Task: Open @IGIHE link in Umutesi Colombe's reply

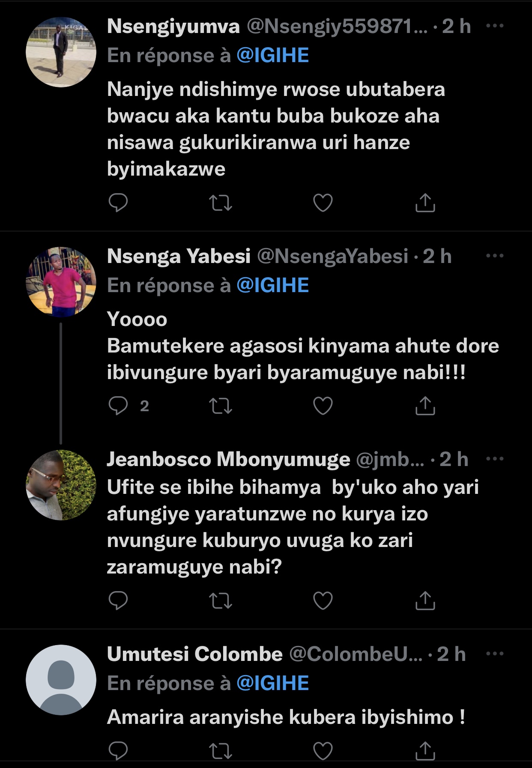Action: 272,683
